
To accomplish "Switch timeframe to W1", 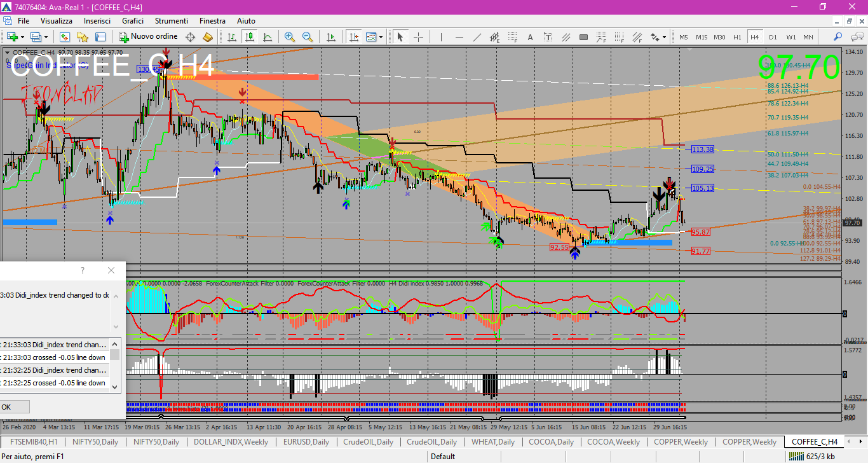I will (790, 37).
